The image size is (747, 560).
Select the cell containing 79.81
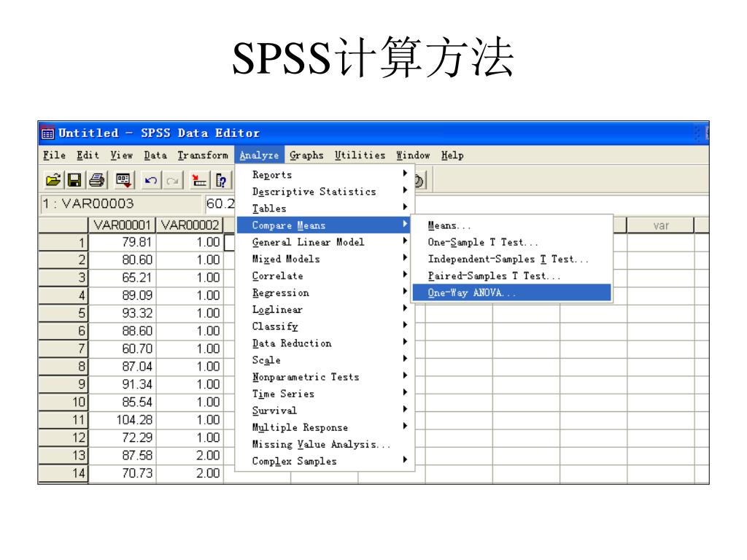123,242
